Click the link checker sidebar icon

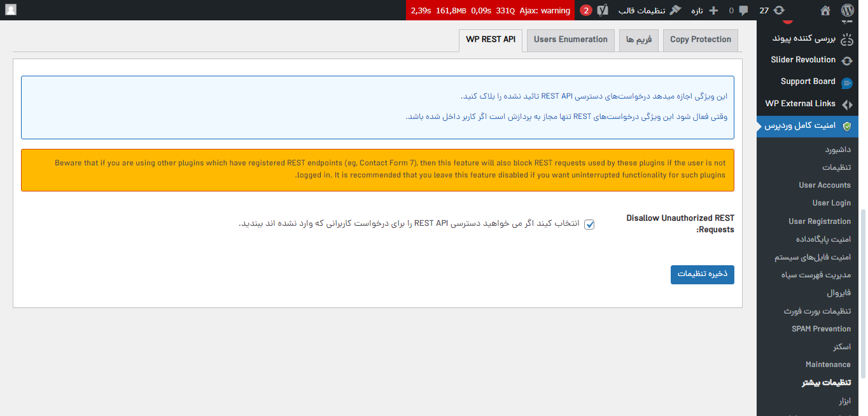click(846, 39)
